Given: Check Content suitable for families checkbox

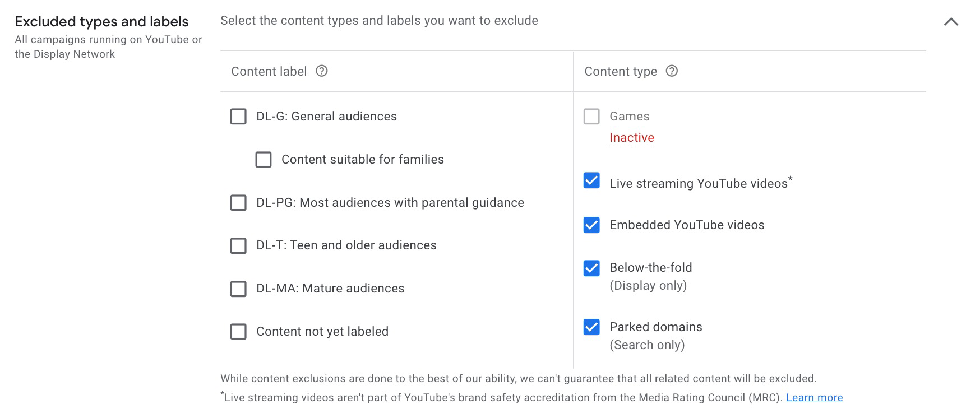Looking at the screenshot, I should tap(264, 160).
